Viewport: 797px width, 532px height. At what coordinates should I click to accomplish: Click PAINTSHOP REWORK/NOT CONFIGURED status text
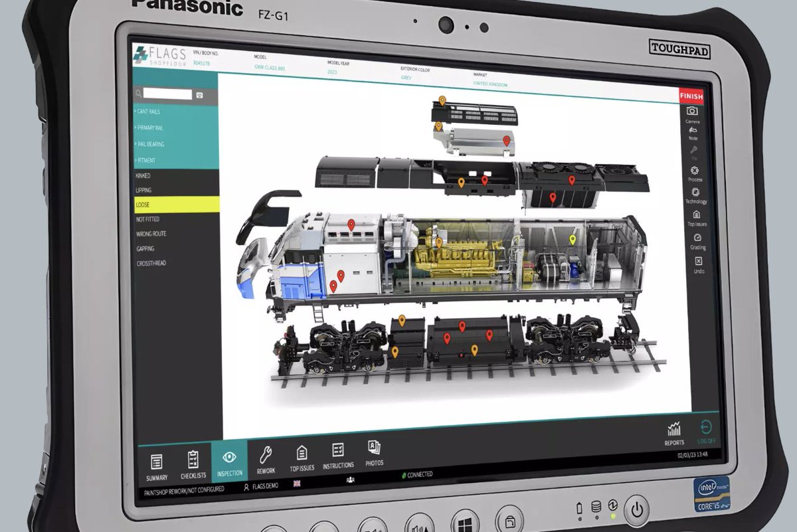(184, 489)
